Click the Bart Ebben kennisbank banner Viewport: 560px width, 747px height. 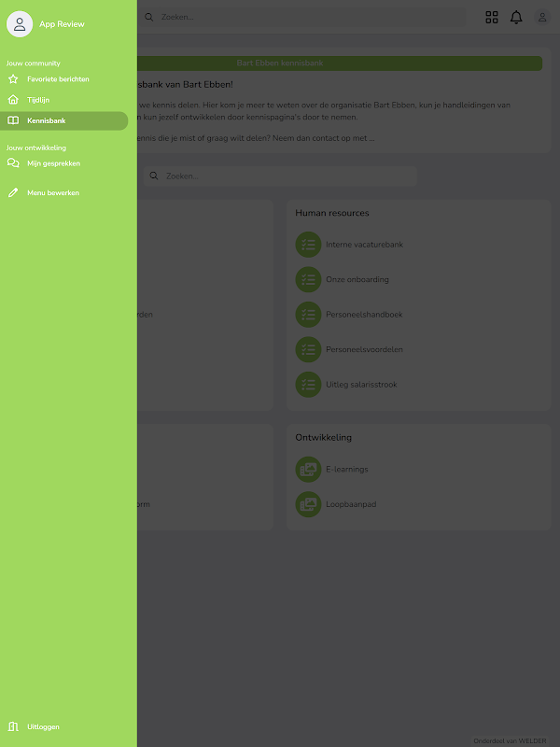280,63
